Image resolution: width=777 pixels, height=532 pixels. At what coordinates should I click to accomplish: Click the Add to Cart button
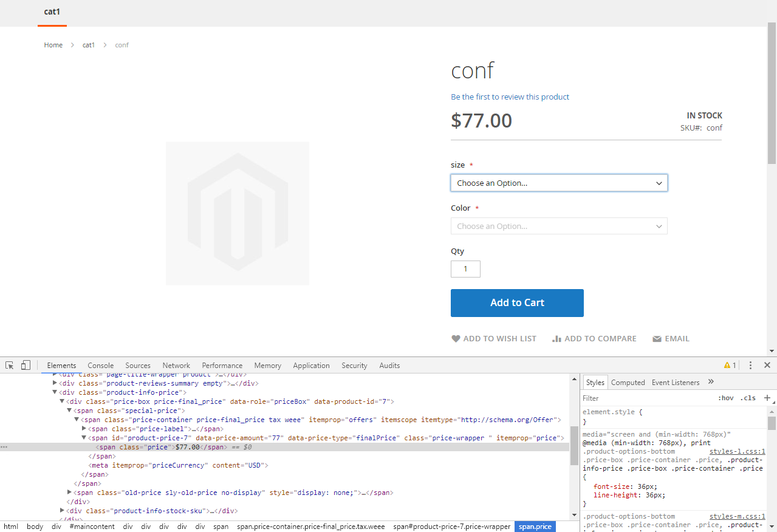coord(517,302)
